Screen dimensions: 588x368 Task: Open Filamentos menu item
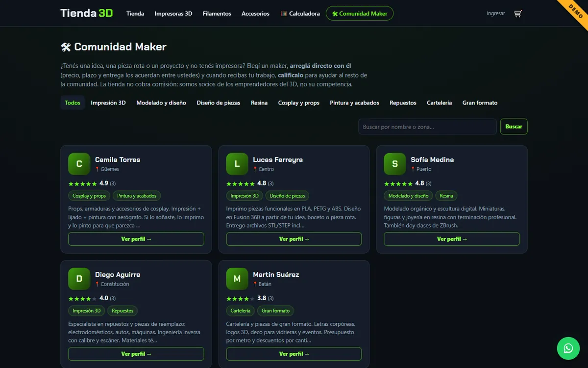tap(217, 14)
